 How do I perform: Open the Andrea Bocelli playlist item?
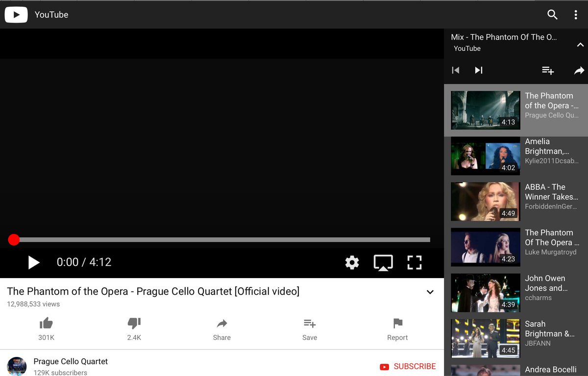coord(516,370)
